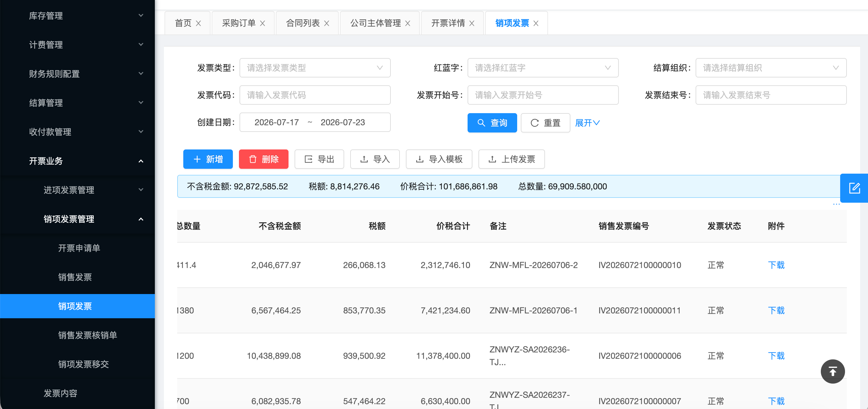This screenshot has height=409, width=868.
Task: Click the 导入 import button
Action: [x=375, y=159]
